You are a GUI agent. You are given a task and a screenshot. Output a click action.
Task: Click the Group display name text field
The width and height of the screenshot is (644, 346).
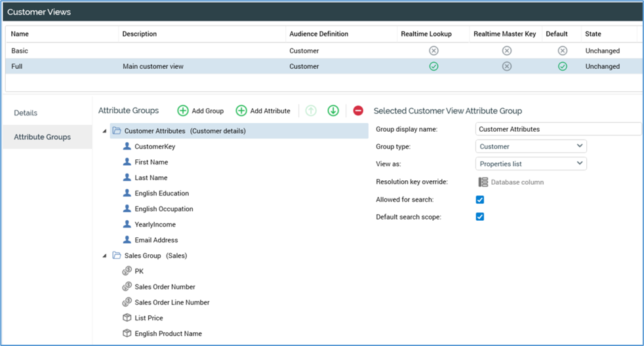[x=557, y=129]
